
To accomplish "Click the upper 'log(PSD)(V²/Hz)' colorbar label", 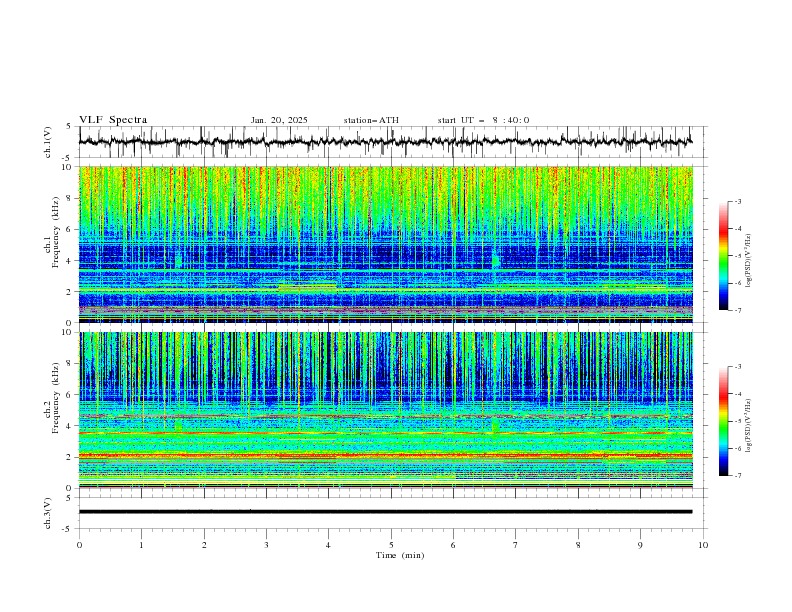I will pyautogui.click(x=749, y=261).
